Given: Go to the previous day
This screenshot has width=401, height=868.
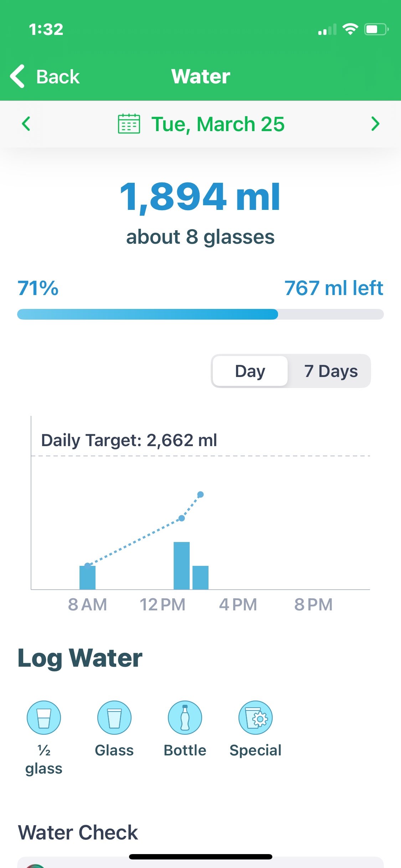Looking at the screenshot, I should coord(26,124).
